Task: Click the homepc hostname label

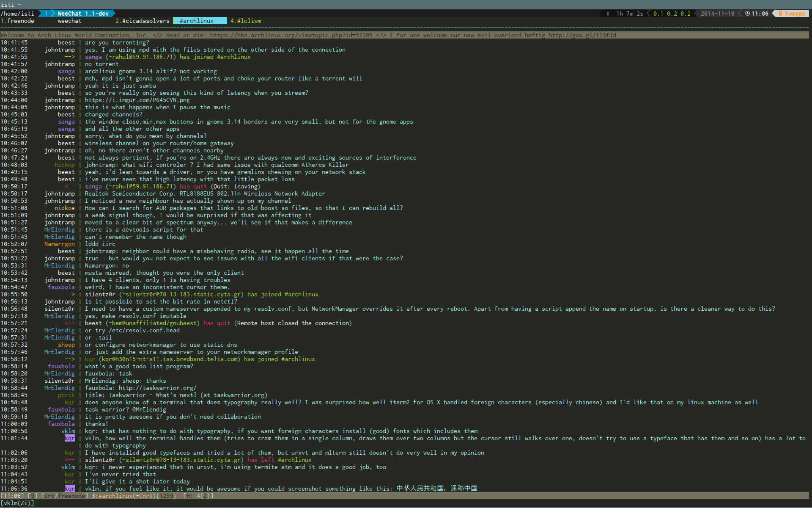Action: pos(796,14)
